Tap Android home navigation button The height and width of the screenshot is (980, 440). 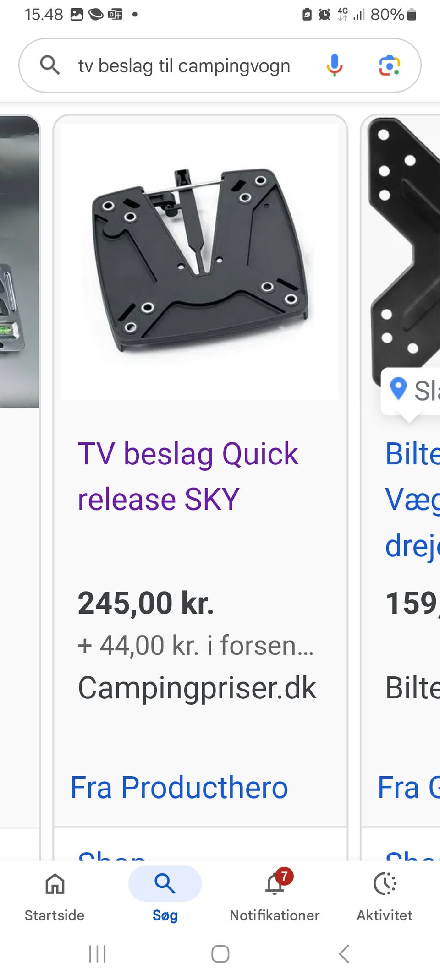[x=220, y=954]
